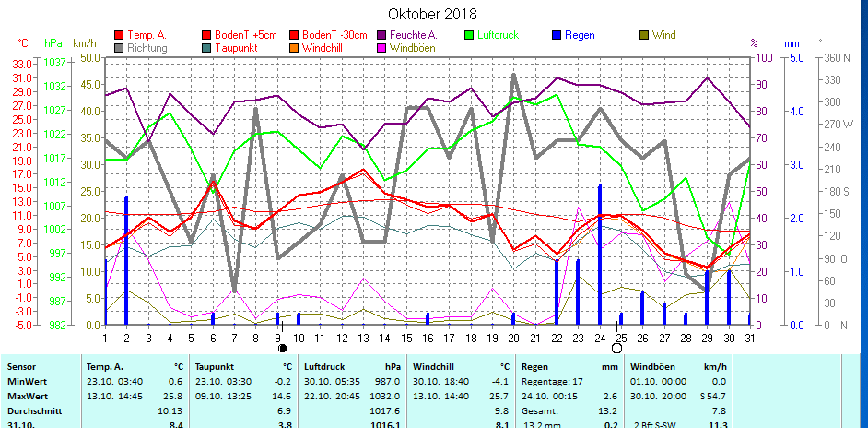Click the min temperature value 0.6
The width and height of the screenshot is (868, 428).
177,382
